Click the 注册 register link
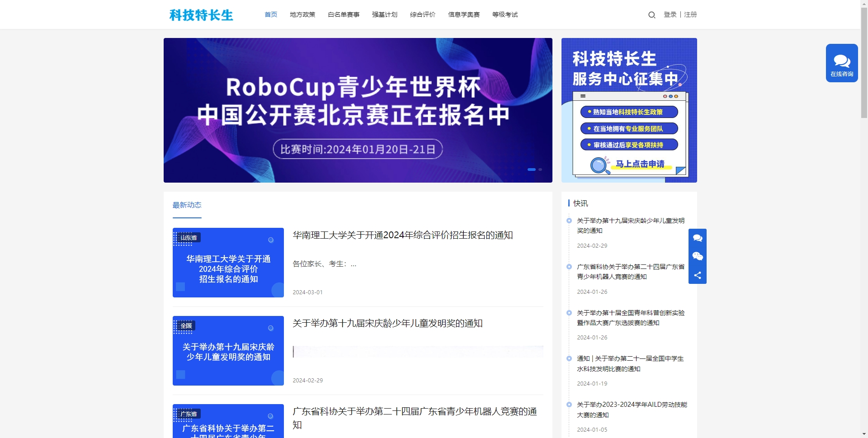This screenshot has width=868, height=438. tap(690, 15)
